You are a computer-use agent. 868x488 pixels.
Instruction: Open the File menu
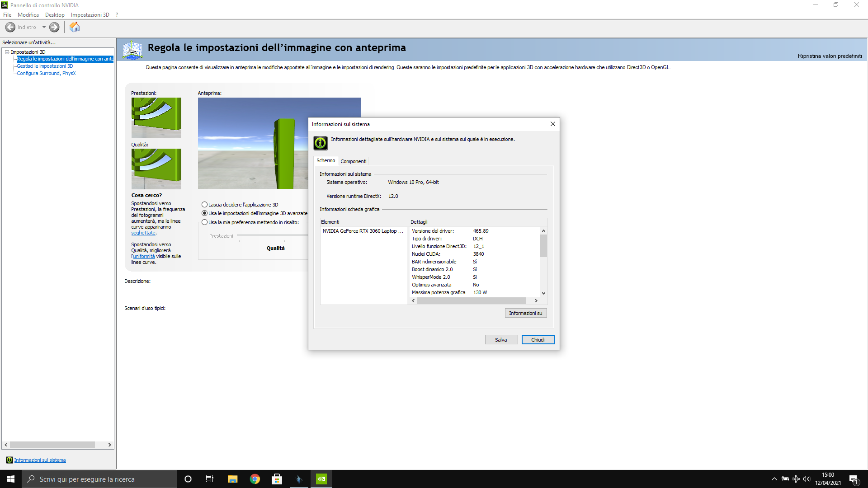tap(7, 15)
